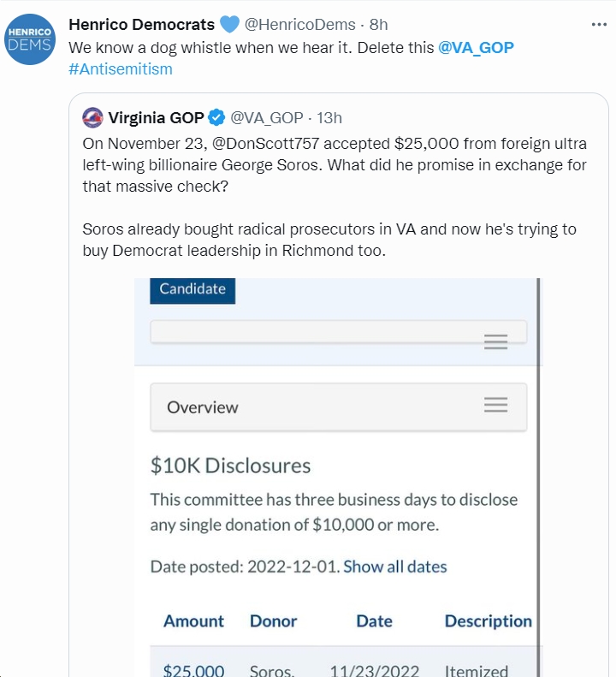Image resolution: width=616 pixels, height=677 pixels.
Task: Sort table by Date column header
Action: point(374,621)
